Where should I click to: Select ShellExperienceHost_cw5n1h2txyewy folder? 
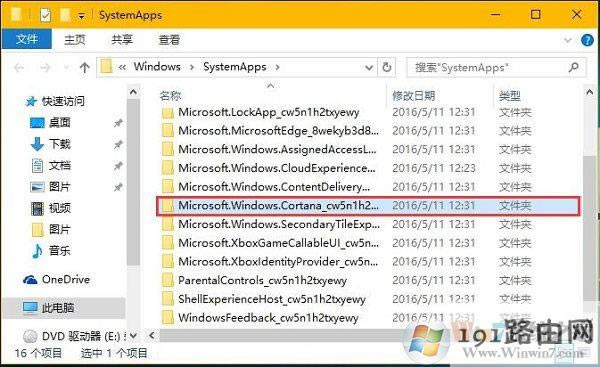272,299
